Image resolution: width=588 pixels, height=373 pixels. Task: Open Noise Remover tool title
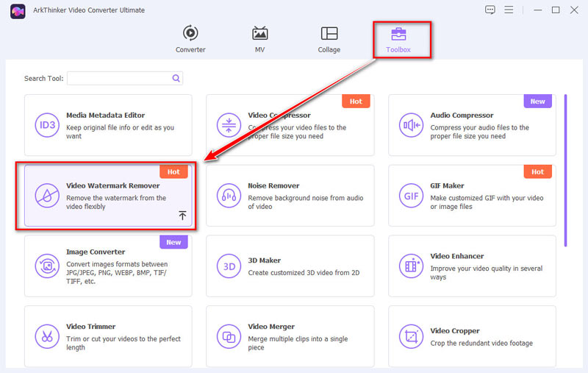point(273,185)
